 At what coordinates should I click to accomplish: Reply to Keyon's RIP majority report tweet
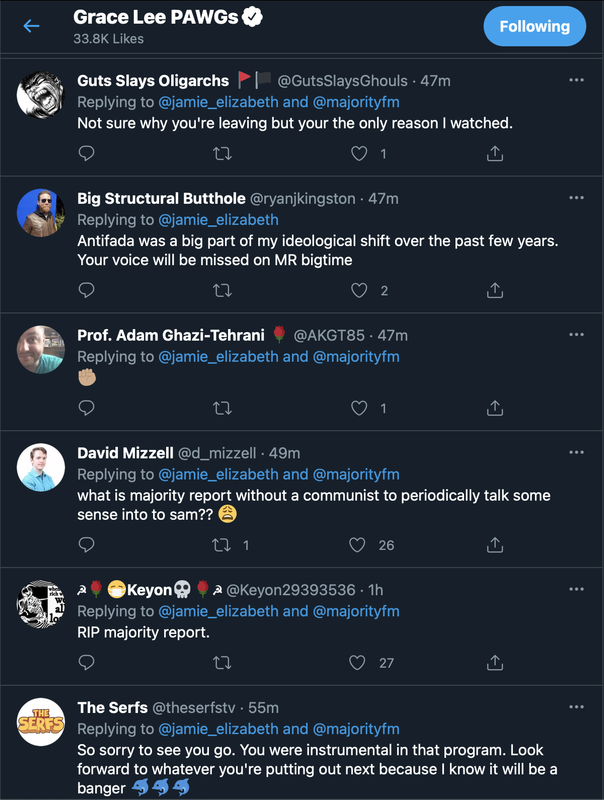(87, 662)
